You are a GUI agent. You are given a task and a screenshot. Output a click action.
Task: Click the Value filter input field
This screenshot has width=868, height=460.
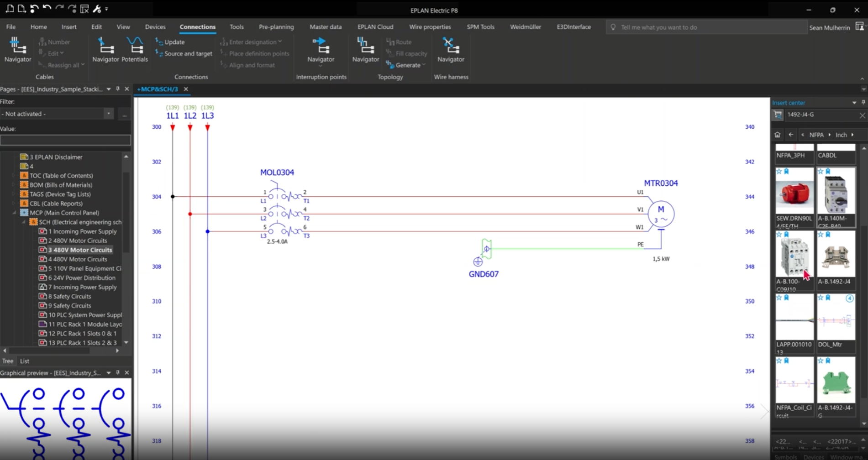click(65, 140)
